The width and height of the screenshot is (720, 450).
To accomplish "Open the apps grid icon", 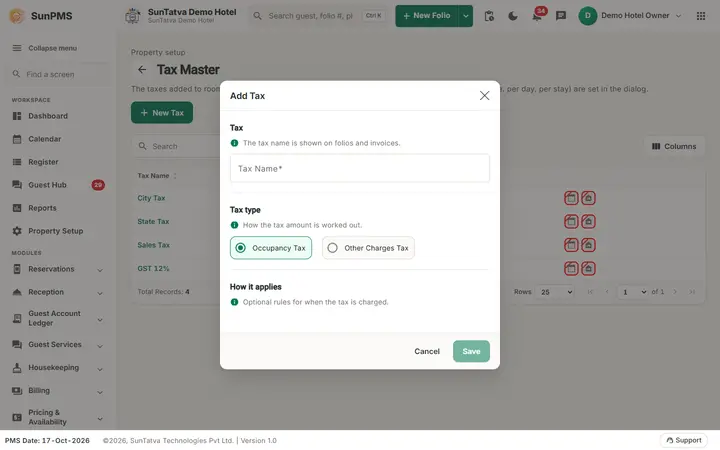I will click(701, 16).
